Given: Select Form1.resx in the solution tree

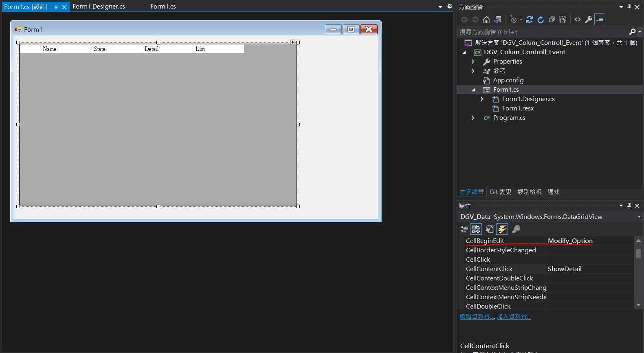Looking at the screenshot, I should 518,108.
